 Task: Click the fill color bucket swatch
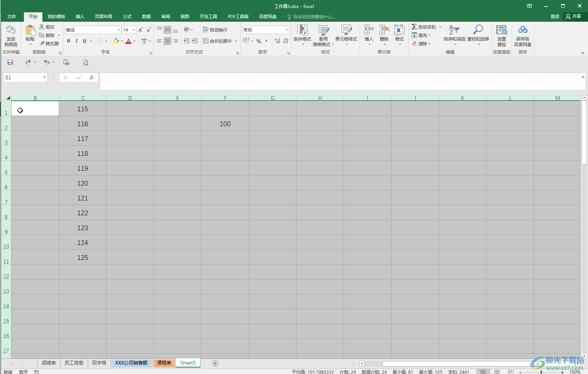pos(116,41)
